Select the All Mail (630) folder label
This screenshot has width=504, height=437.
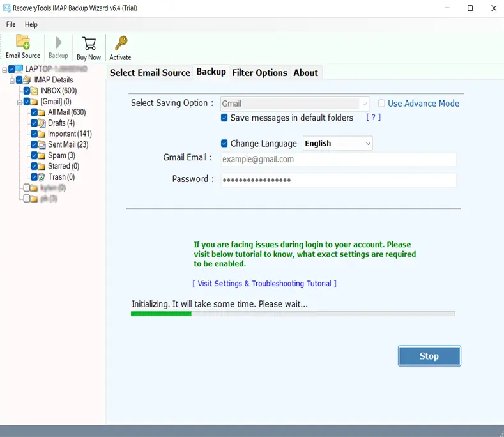67,112
